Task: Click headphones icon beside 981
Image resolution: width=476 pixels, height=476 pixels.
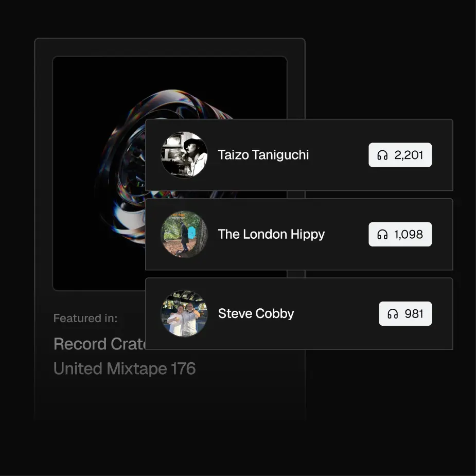Action: [x=393, y=313]
